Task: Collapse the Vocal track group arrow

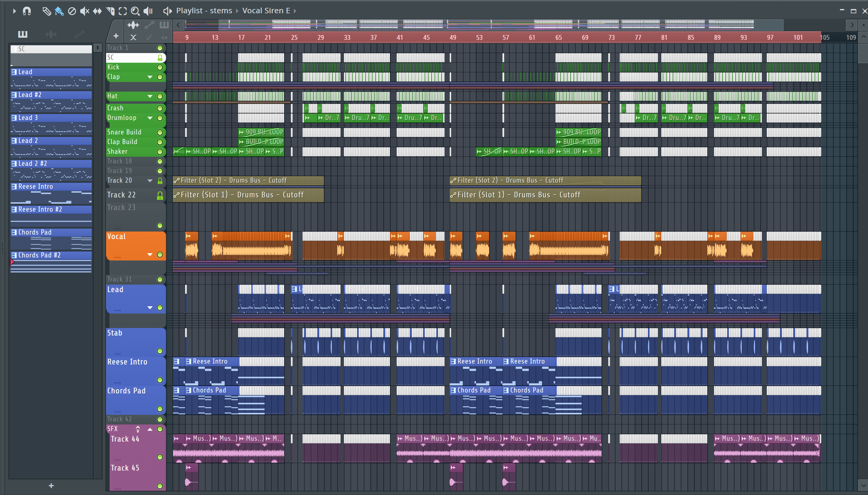Action: 150,255
